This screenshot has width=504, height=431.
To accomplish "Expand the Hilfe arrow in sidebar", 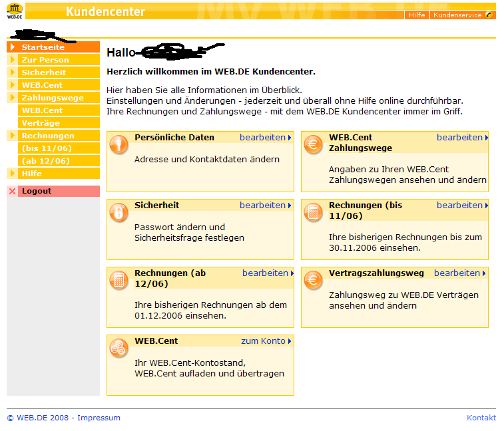I will click(x=13, y=174).
